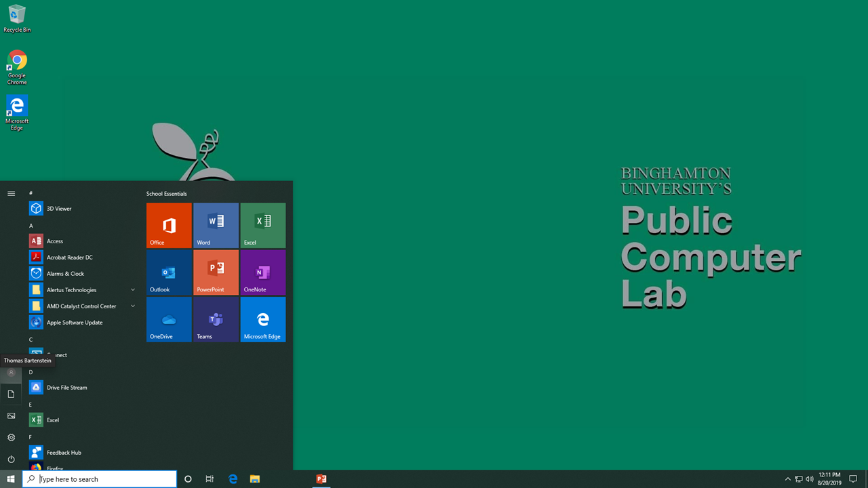Screen dimensions: 868x488
Task: Open Drive File Stream in app list
Action: coord(66,388)
